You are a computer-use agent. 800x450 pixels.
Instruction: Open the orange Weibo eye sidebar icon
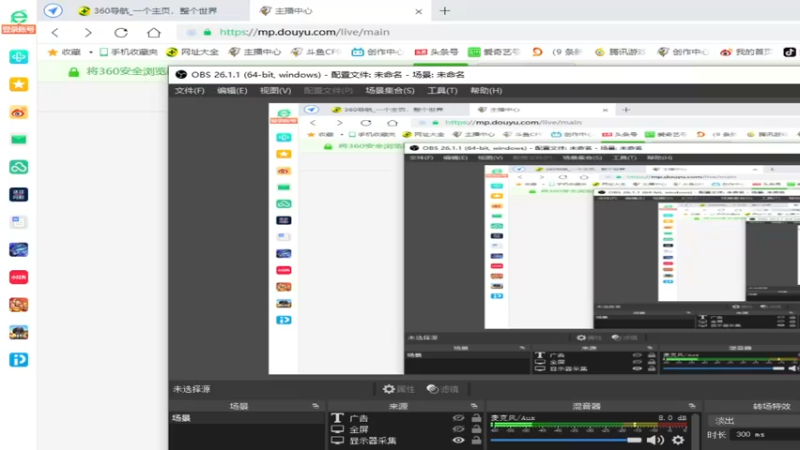coord(19,112)
